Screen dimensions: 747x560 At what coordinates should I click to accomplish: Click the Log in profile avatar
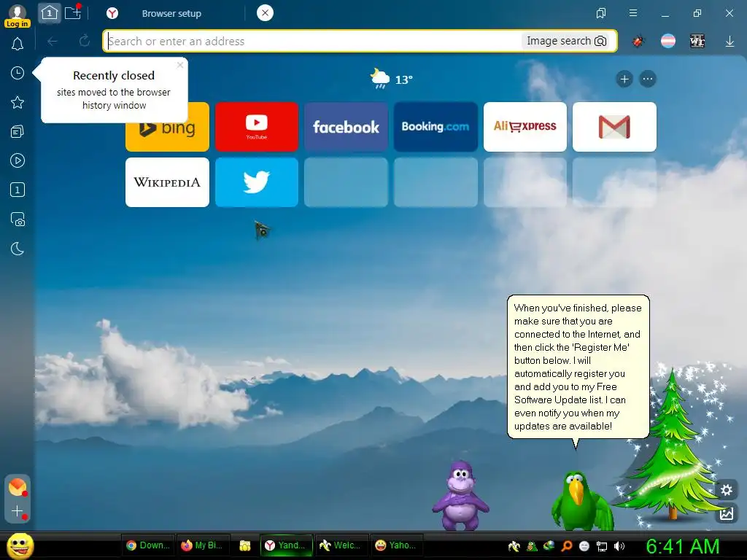click(x=18, y=15)
